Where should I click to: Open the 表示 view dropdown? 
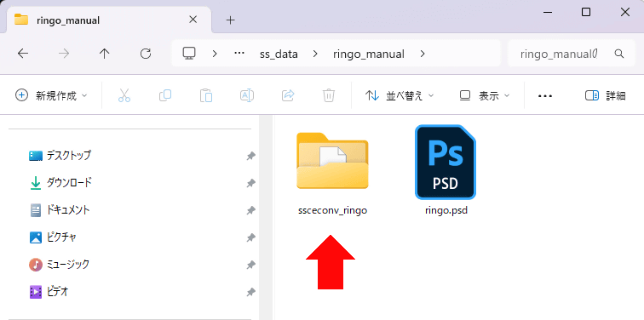pyautogui.click(x=484, y=95)
